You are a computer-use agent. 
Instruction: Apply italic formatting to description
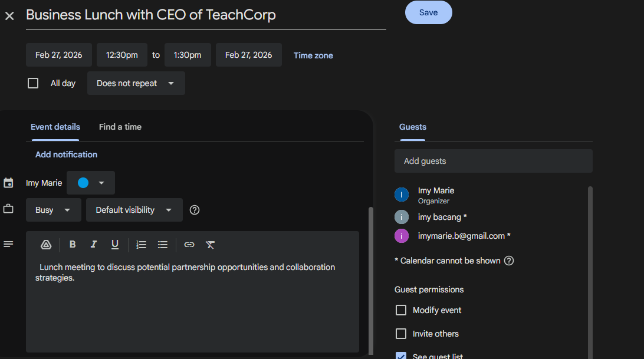coord(93,245)
